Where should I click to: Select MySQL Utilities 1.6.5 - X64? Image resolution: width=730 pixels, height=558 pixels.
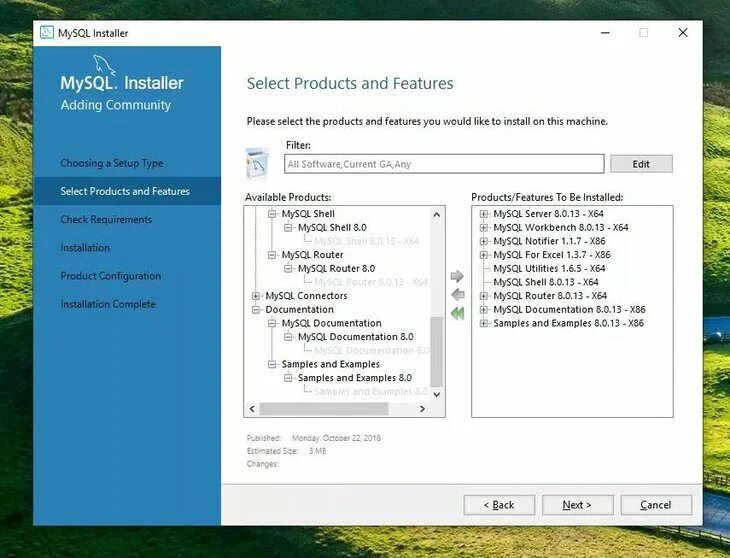549,269
